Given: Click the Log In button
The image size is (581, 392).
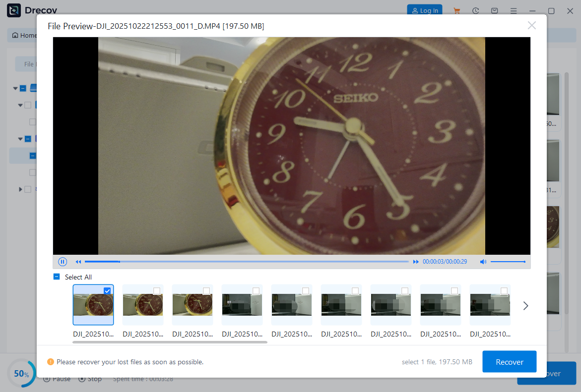Looking at the screenshot, I should coord(424,10).
